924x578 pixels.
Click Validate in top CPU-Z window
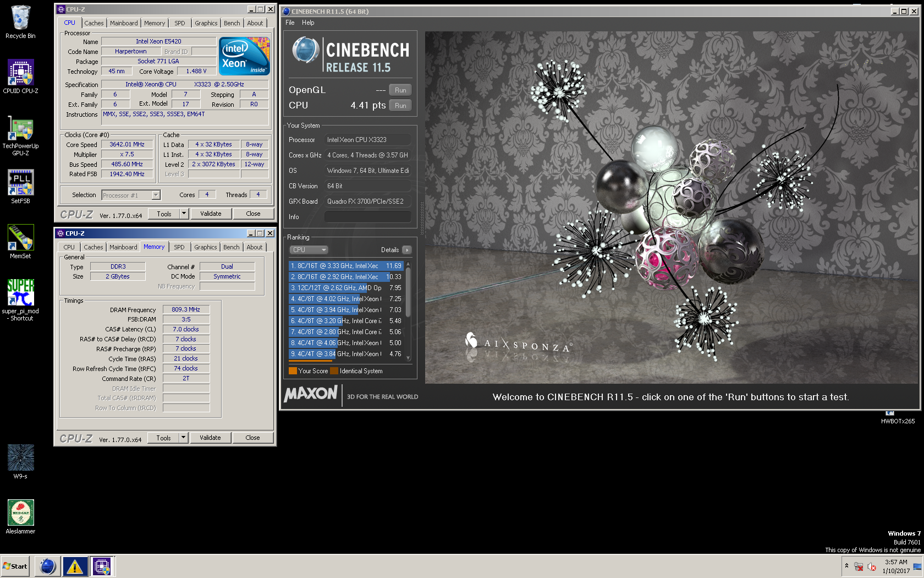point(211,214)
